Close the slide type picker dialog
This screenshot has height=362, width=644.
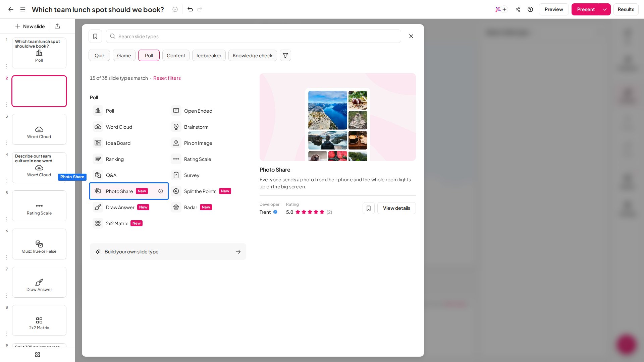click(411, 36)
